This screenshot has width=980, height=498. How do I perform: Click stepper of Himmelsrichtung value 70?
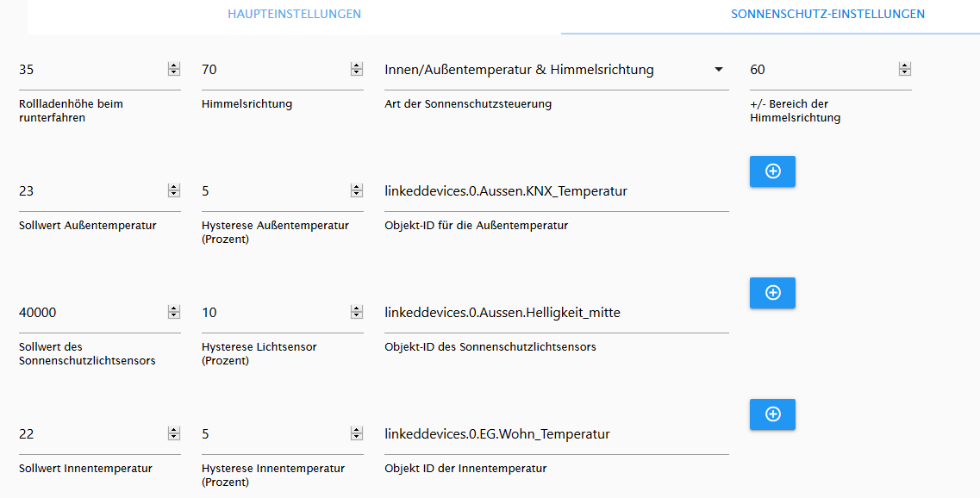356,69
